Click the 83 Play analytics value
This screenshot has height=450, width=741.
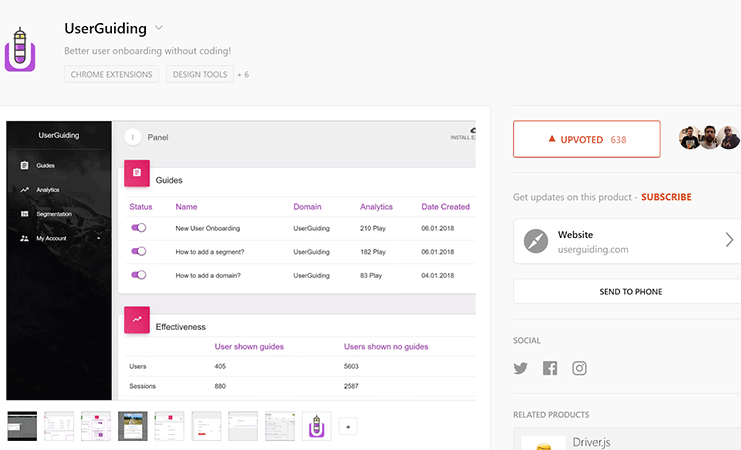(x=371, y=276)
